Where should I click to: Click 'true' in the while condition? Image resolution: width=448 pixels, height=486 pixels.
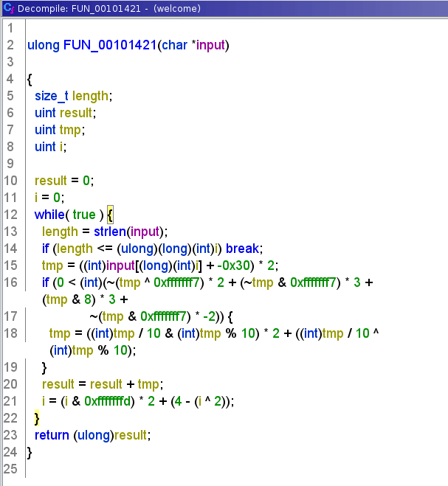[83, 215]
